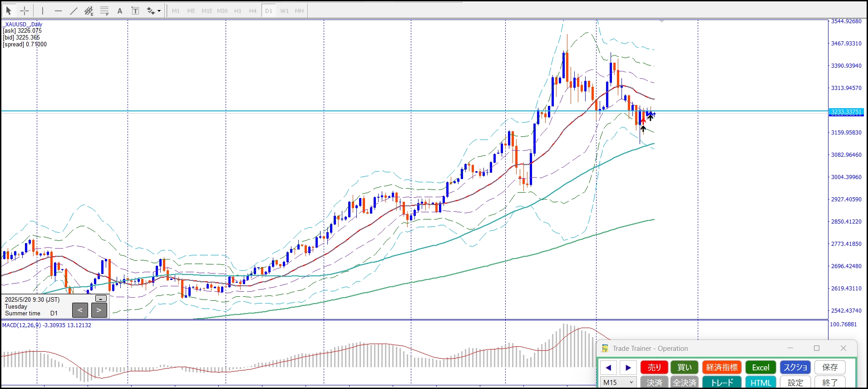Toggle the D1 timeframe button
This screenshot has width=868, height=389.
click(268, 11)
